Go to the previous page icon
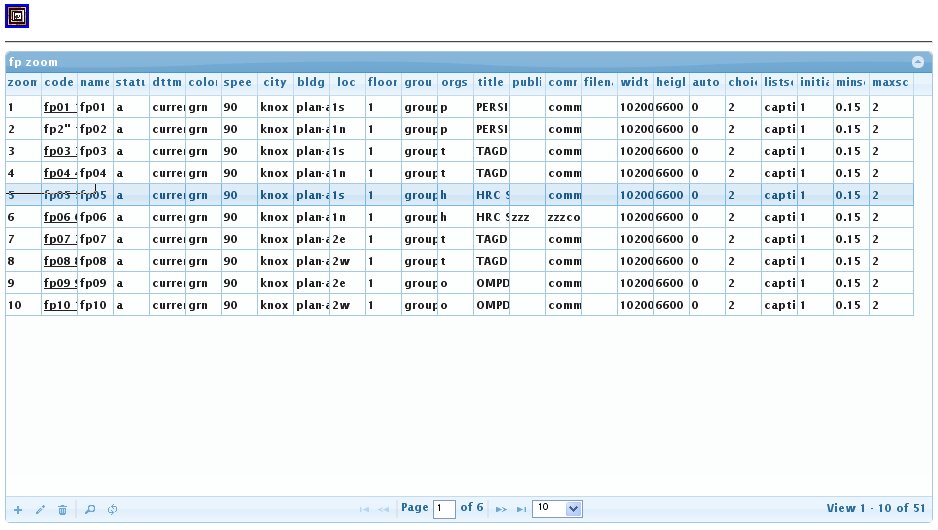The height and width of the screenshot is (530, 938). pos(383,510)
